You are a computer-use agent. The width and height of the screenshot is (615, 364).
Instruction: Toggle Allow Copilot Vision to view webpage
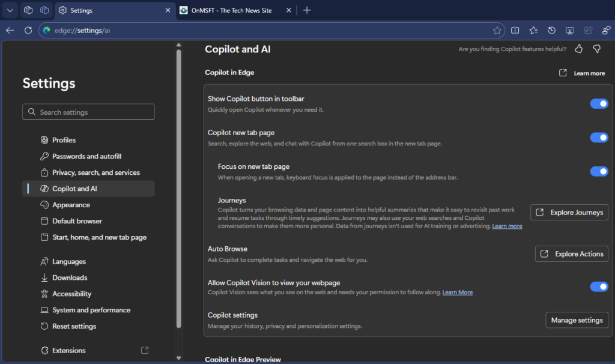(599, 287)
